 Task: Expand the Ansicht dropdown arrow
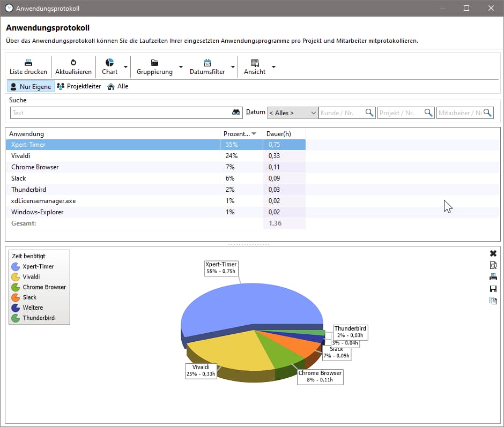[273, 67]
